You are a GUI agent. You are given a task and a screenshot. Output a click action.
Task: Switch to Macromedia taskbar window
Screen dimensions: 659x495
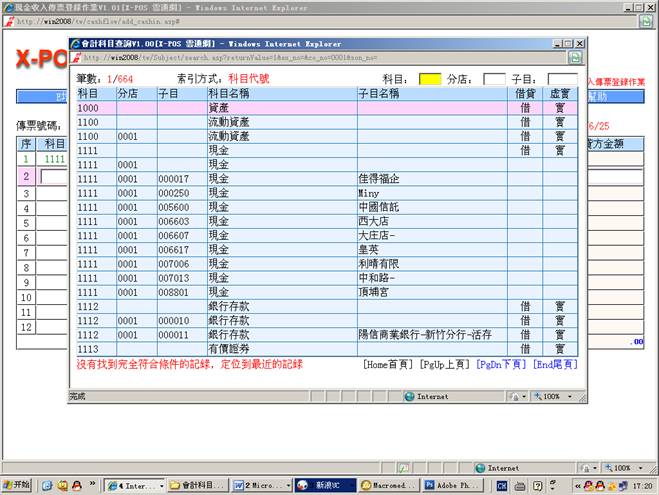[388, 485]
